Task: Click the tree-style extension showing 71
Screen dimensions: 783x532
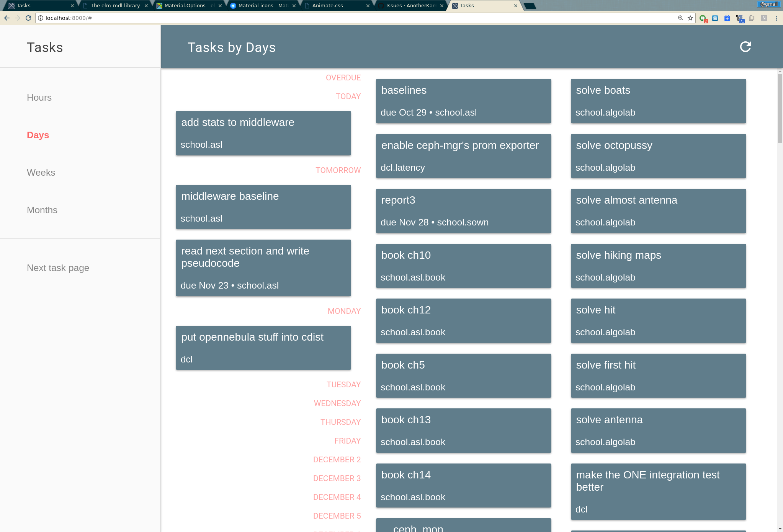Action: (739, 18)
